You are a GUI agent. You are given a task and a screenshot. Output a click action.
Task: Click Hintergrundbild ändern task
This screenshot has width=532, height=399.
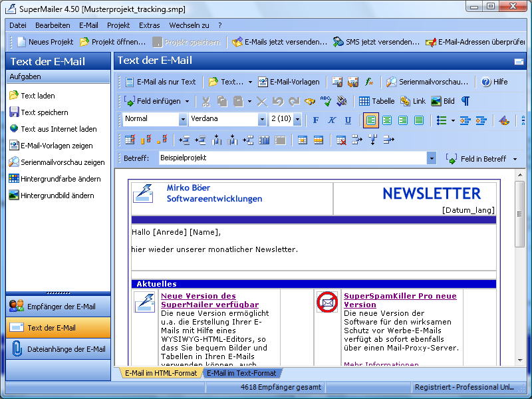(52, 196)
